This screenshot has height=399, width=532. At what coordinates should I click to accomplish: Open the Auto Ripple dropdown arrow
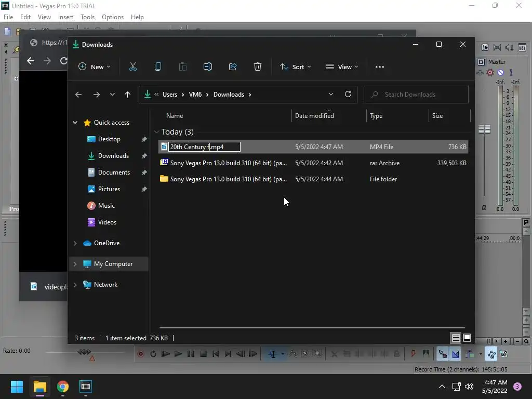tap(481, 354)
